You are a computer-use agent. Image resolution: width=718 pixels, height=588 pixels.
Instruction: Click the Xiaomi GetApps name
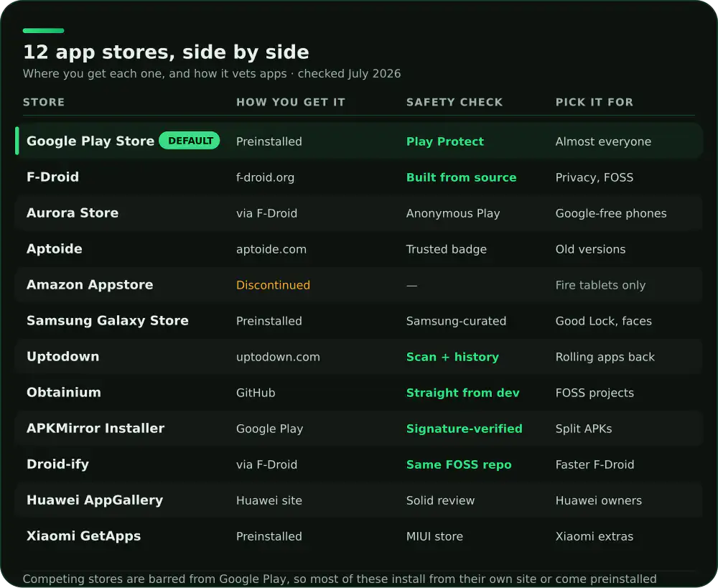tap(83, 536)
